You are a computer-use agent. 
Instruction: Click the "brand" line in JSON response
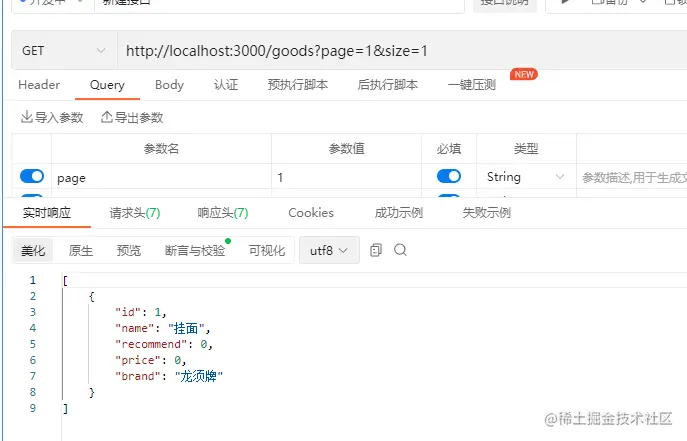pos(169,376)
